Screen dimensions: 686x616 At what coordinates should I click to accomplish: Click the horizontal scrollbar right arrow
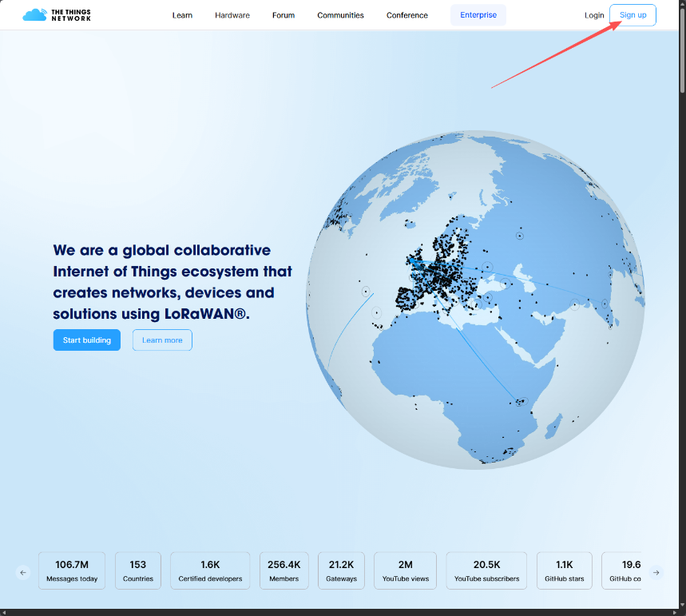[x=673, y=611]
